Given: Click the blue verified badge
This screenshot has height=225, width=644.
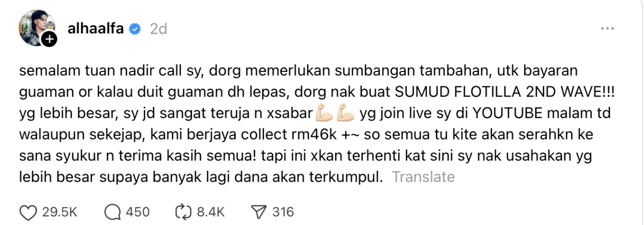Looking at the screenshot, I should coord(136,28).
